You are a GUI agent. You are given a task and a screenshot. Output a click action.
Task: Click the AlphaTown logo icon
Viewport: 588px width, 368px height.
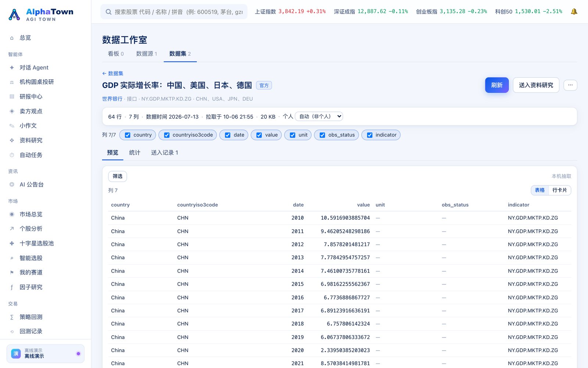tap(14, 15)
